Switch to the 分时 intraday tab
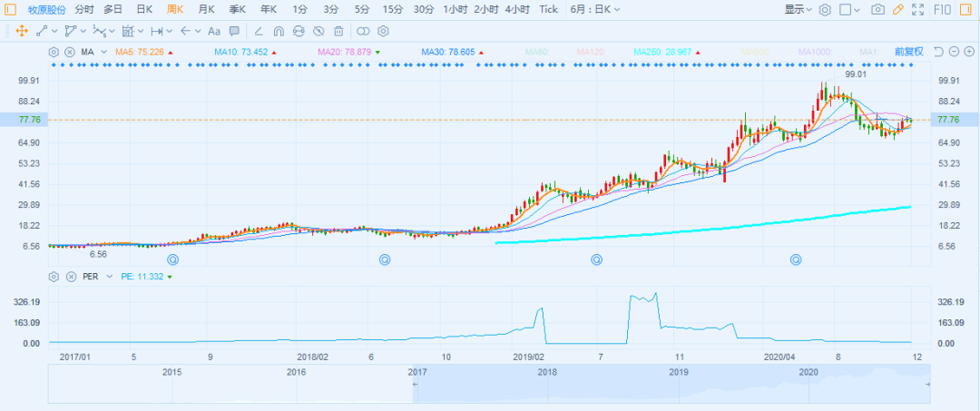Image resolution: width=980 pixels, height=411 pixels. click(x=83, y=9)
